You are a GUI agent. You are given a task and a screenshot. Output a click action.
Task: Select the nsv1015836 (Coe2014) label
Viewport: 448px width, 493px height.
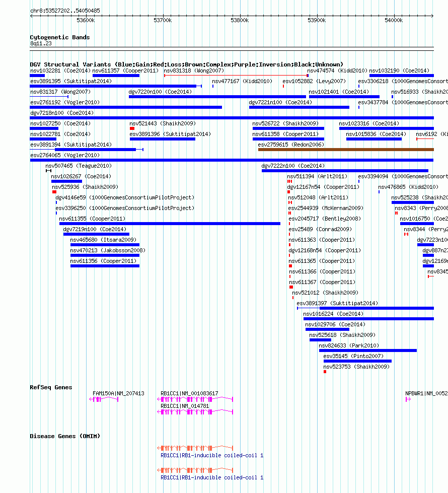(x=376, y=134)
